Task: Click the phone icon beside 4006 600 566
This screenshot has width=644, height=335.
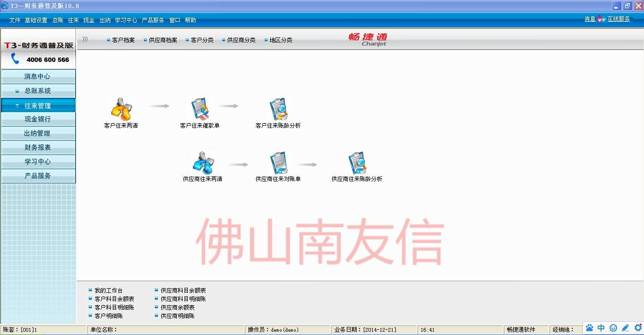Action: pos(16,59)
